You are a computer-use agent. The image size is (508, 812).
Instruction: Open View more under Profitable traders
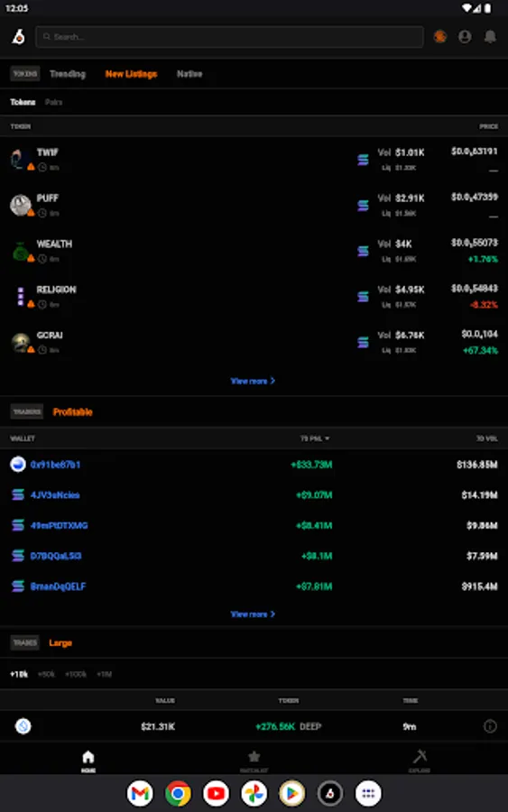tap(253, 614)
